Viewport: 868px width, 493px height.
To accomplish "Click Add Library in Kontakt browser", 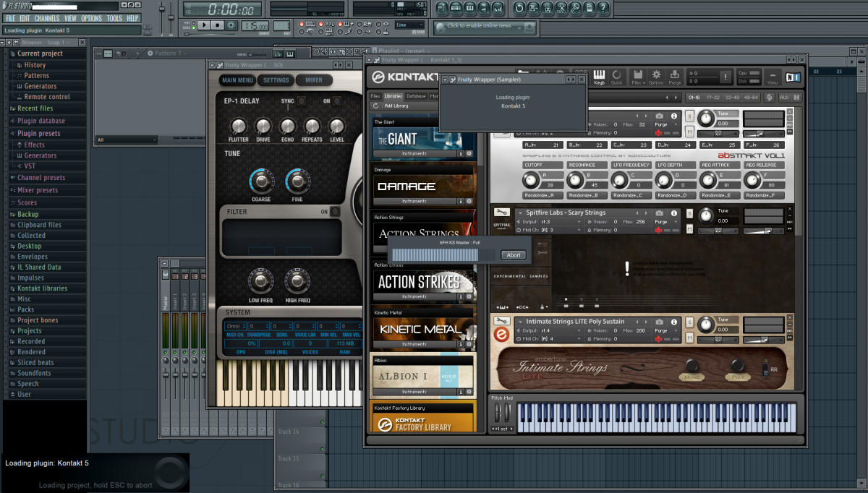I will pos(396,106).
